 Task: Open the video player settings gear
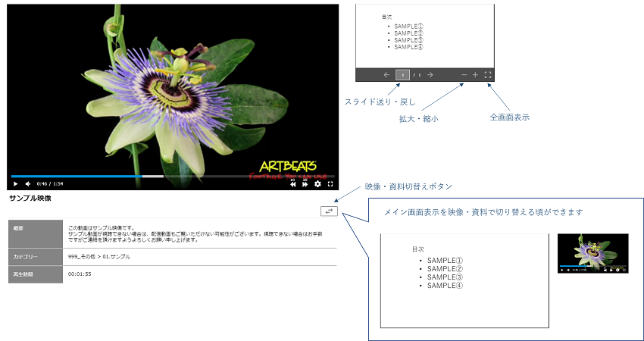(317, 184)
